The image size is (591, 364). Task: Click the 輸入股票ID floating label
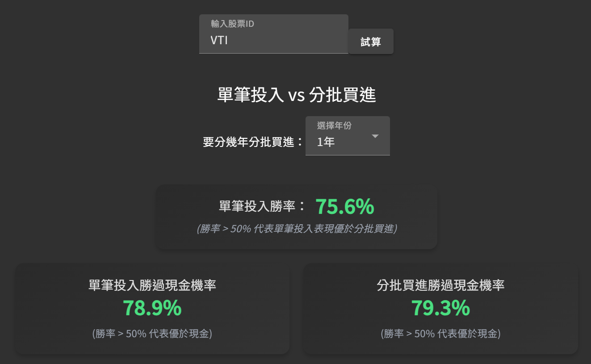(232, 24)
